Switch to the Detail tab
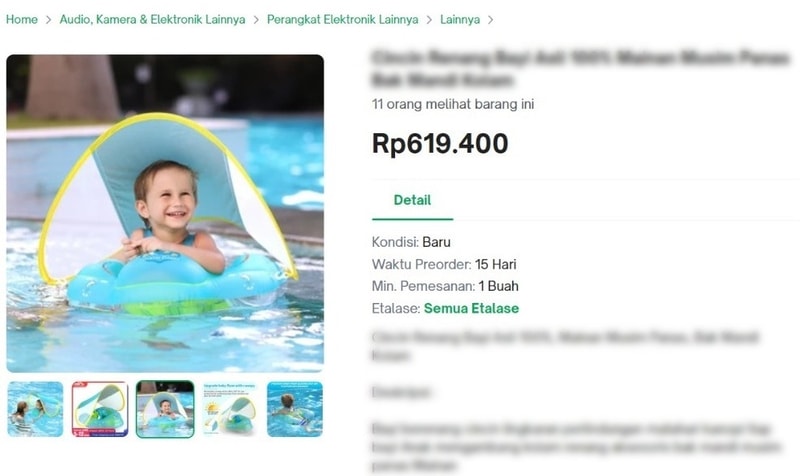Screen dimensions: 800x476 click(412, 200)
